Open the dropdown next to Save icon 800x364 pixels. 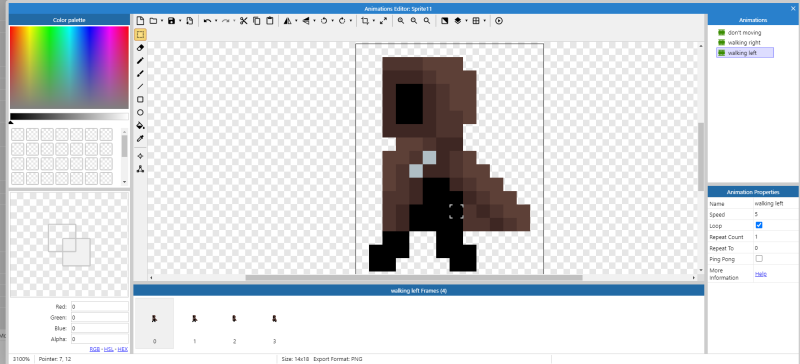[x=180, y=21]
